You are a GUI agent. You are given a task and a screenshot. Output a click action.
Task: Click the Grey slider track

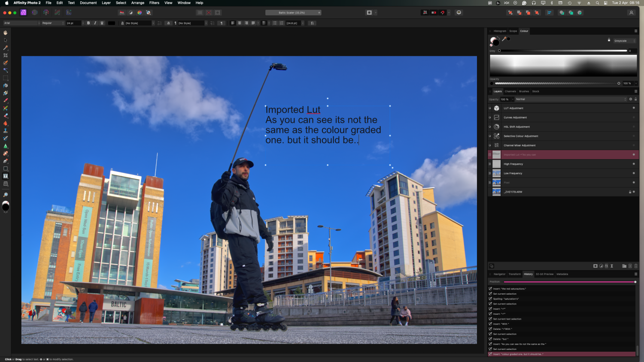[562, 51]
